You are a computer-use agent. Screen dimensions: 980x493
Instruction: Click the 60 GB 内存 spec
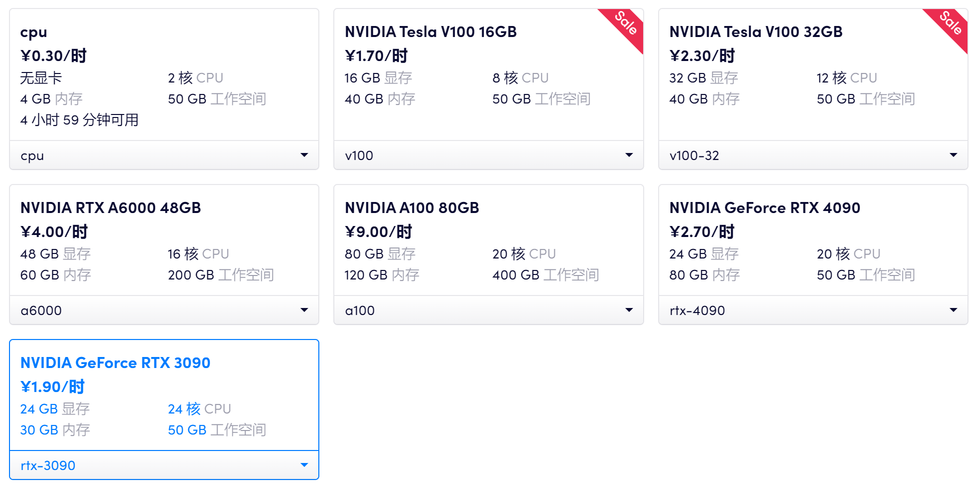pyautogui.click(x=55, y=275)
